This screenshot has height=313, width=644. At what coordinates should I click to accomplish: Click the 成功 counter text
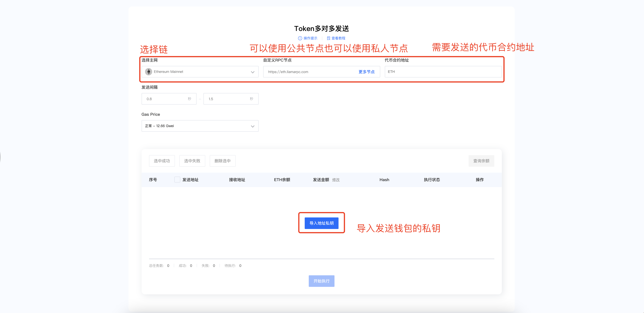coord(185,266)
